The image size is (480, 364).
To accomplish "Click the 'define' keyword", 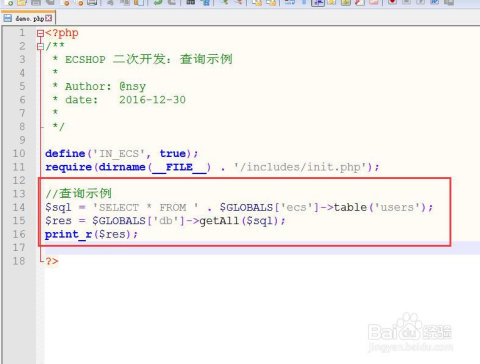I will [x=65, y=154].
